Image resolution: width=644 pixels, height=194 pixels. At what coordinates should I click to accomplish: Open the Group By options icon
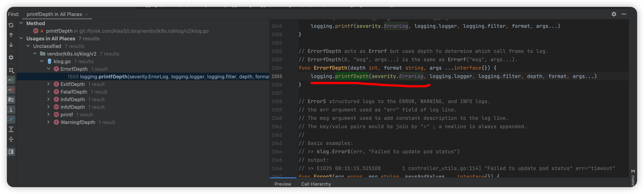click(11, 70)
